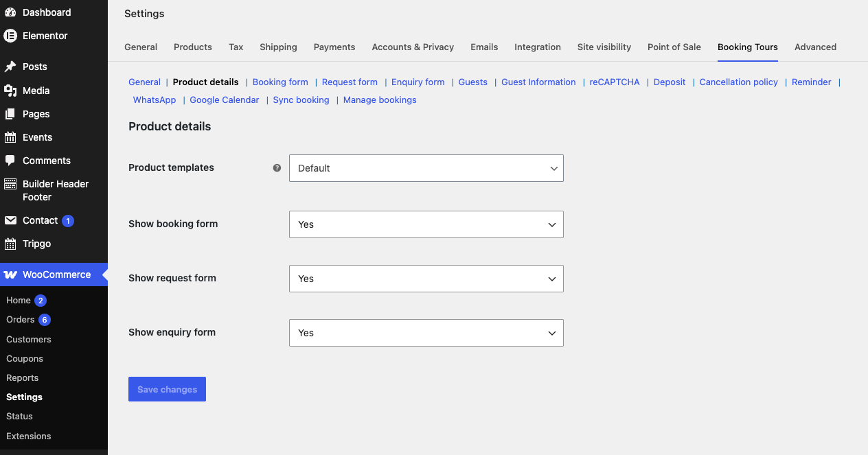Open the Guests sub-section link
Image resolution: width=868 pixels, height=455 pixels.
click(473, 82)
